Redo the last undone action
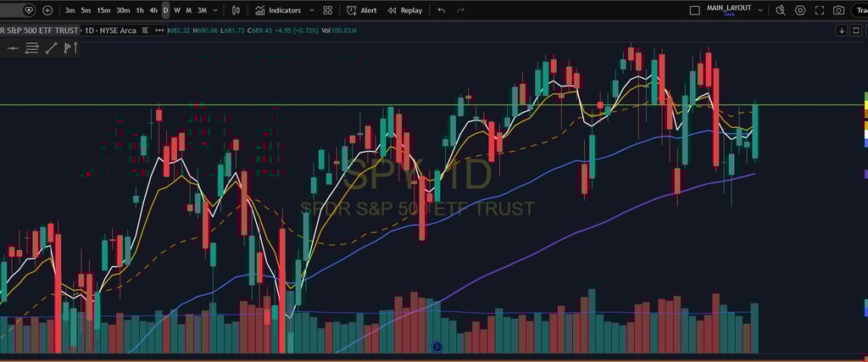The width and height of the screenshot is (868, 362). tap(460, 10)
